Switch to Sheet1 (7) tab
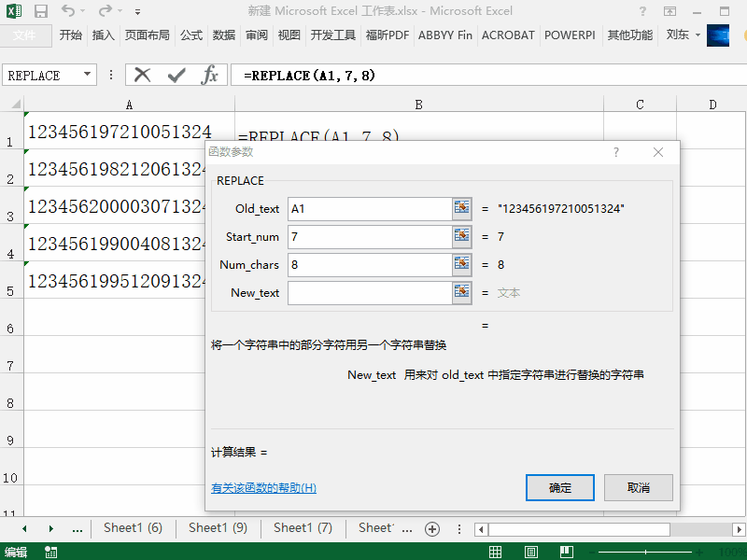 [303, 528]
